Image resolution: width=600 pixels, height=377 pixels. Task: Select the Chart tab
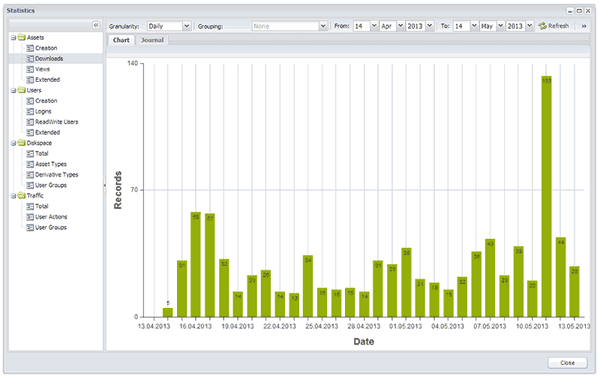pos(121,40)
